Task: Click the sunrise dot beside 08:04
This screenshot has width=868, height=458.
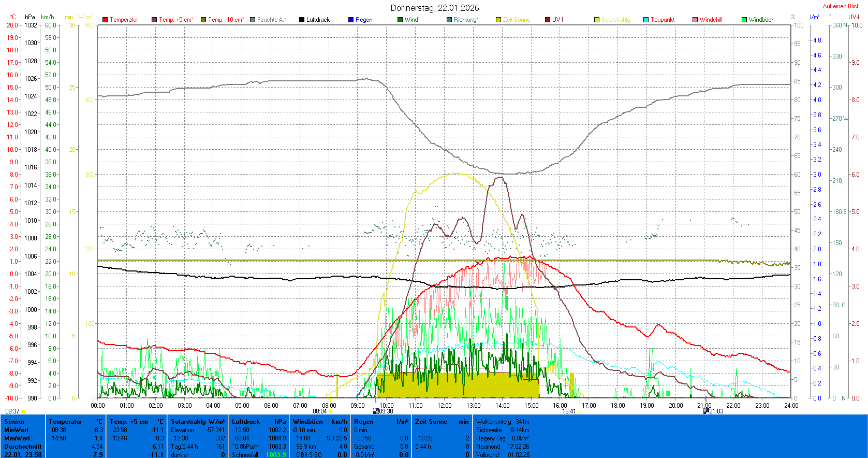Action: (331, 411)
